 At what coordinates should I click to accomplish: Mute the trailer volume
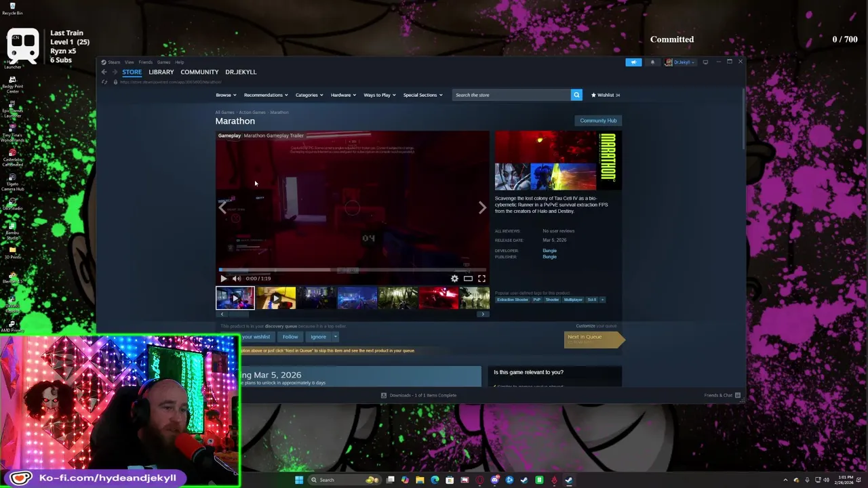[x=236, y=279]
